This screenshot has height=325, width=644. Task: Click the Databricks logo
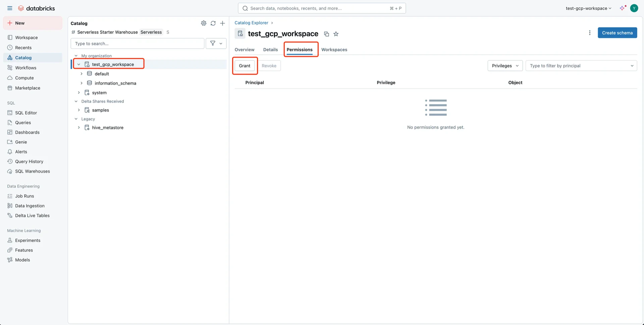[36, 8]
